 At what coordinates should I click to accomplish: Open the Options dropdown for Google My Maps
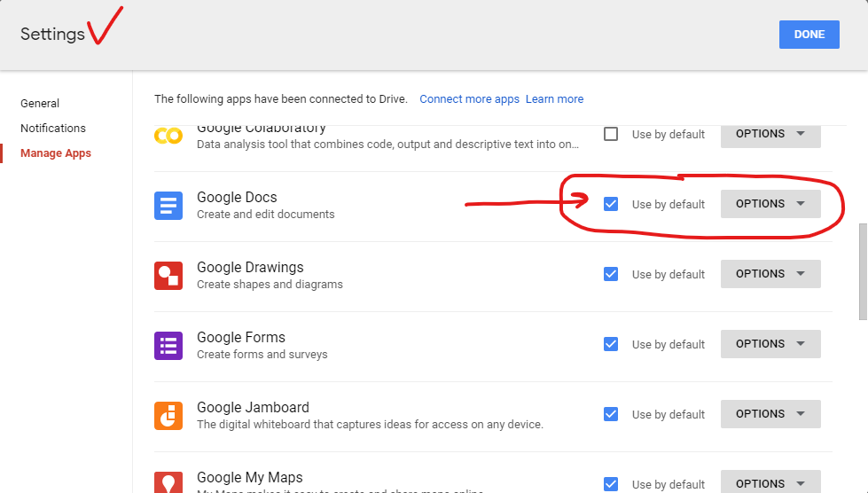[770, 482]
